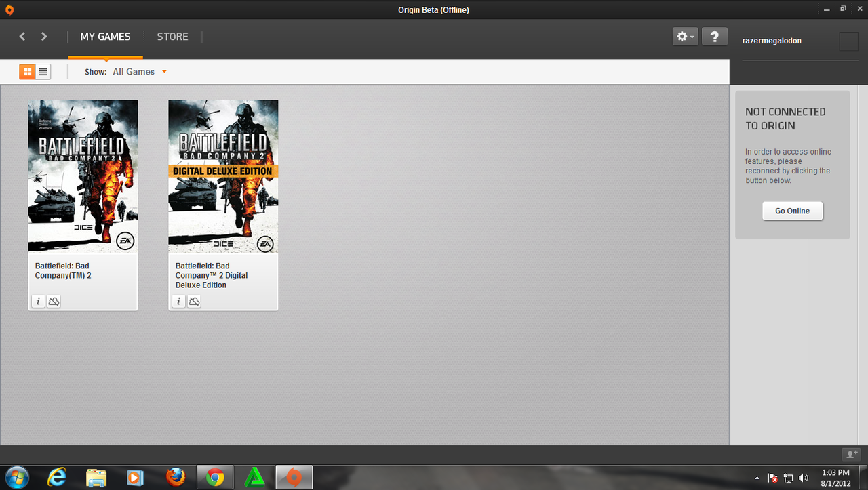Select the Digital Deluxe Edition cover art

coord(223,176)
